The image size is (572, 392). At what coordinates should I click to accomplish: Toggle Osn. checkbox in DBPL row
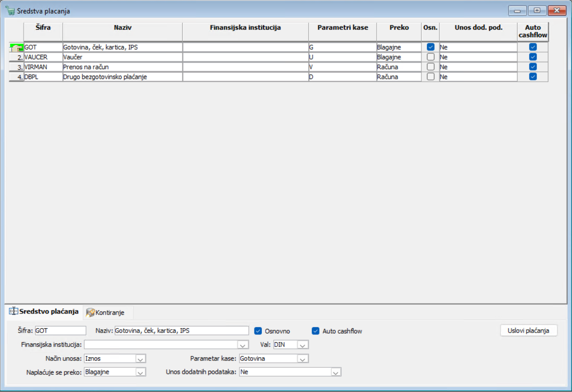(x=431, y=77)
